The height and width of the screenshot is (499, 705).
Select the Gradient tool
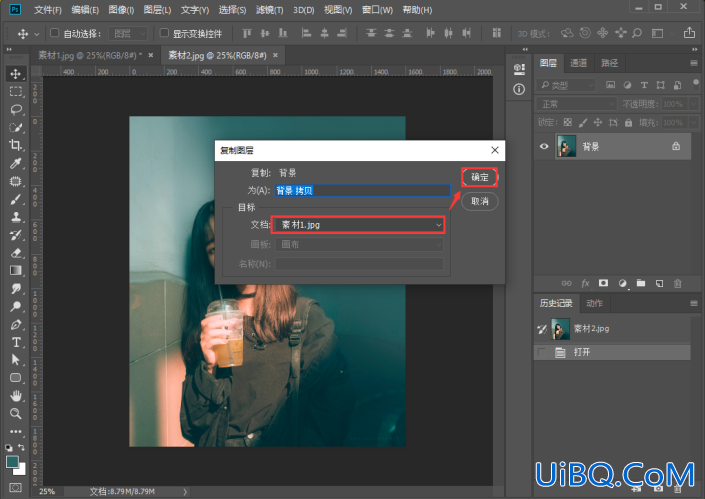click(16, 271)
